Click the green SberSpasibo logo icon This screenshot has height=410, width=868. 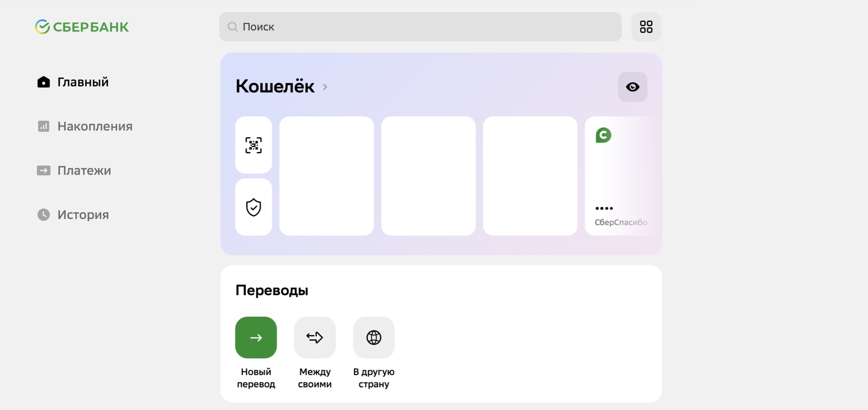coord(603,135)
